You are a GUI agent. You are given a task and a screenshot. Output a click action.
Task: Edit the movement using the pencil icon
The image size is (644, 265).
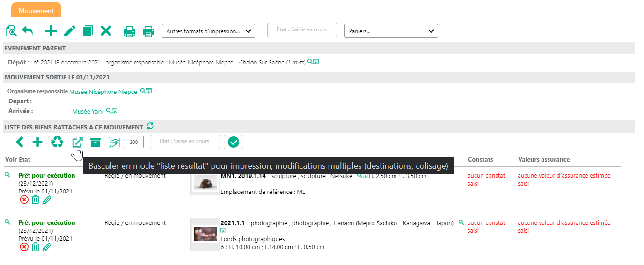point(70,31)
